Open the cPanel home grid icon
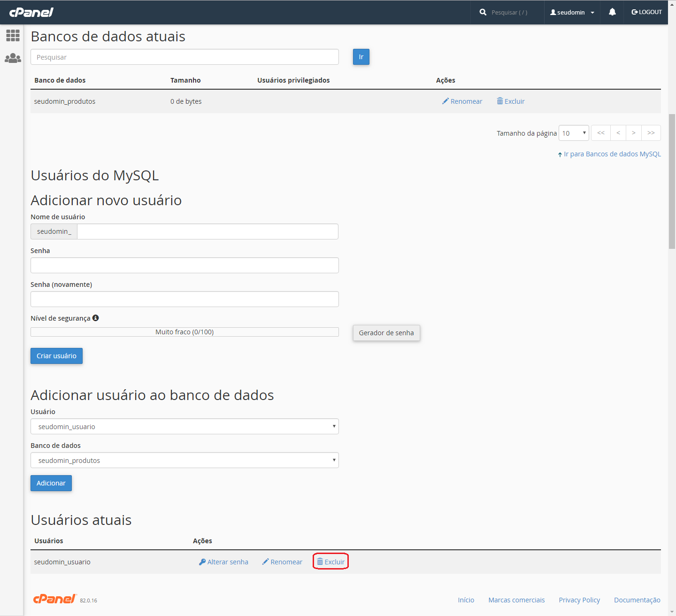The image size is (676, 616). click(13, 35)
